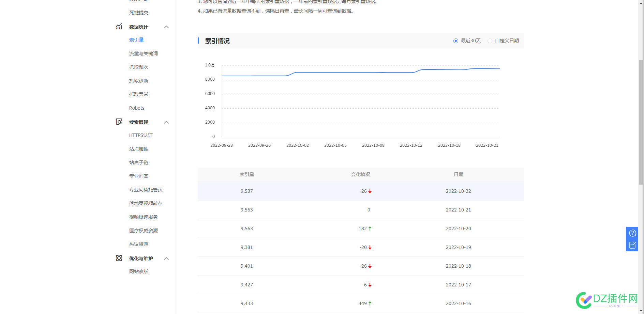
Task: Open HTTPS认证 in sidebar
Action: pyautogui.click(x=141, y=135)
